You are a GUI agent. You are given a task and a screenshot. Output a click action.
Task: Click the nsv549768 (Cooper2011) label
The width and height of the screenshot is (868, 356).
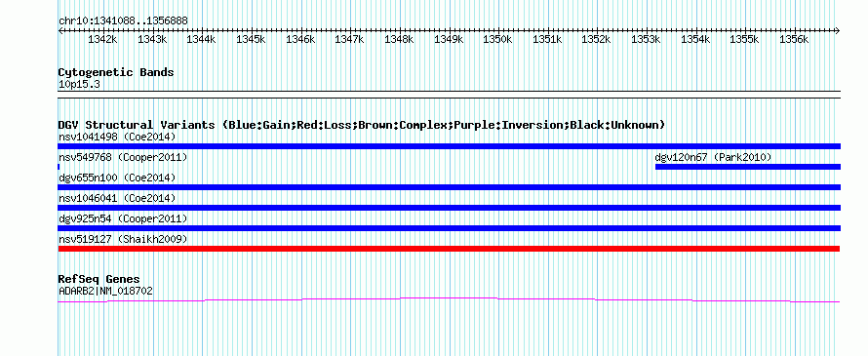[123, 157]
